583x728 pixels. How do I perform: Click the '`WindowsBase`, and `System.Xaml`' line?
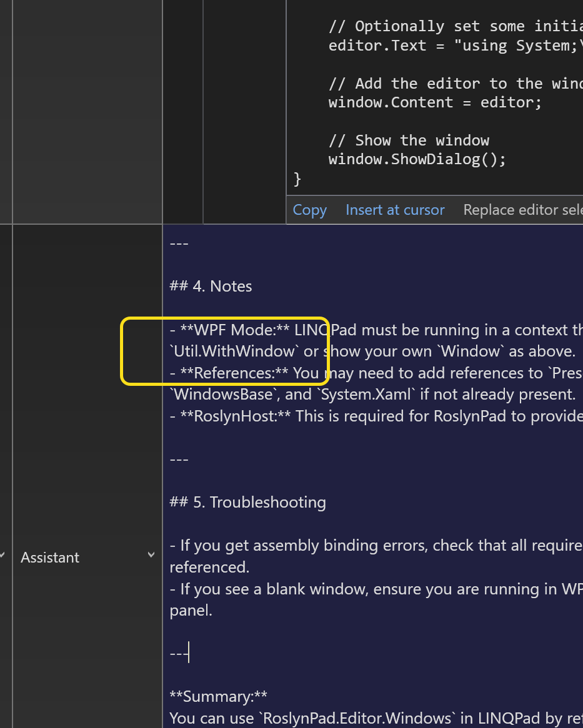coord(373,395)
